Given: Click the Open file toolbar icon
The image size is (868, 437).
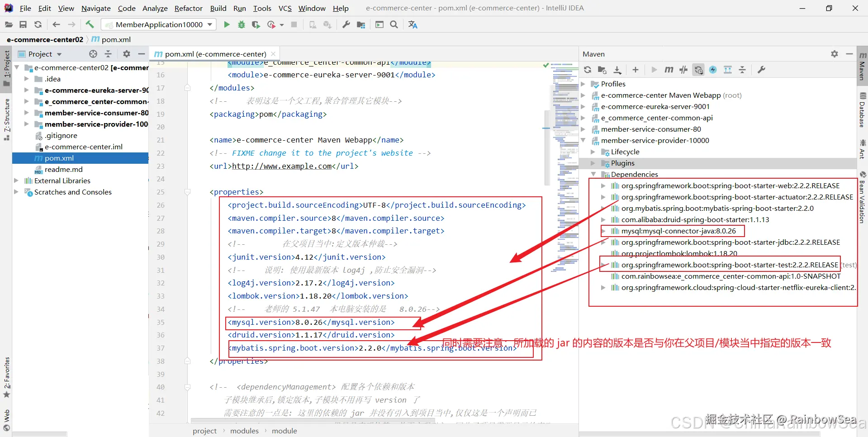Looking at the screenshot, I should point(9,24).
